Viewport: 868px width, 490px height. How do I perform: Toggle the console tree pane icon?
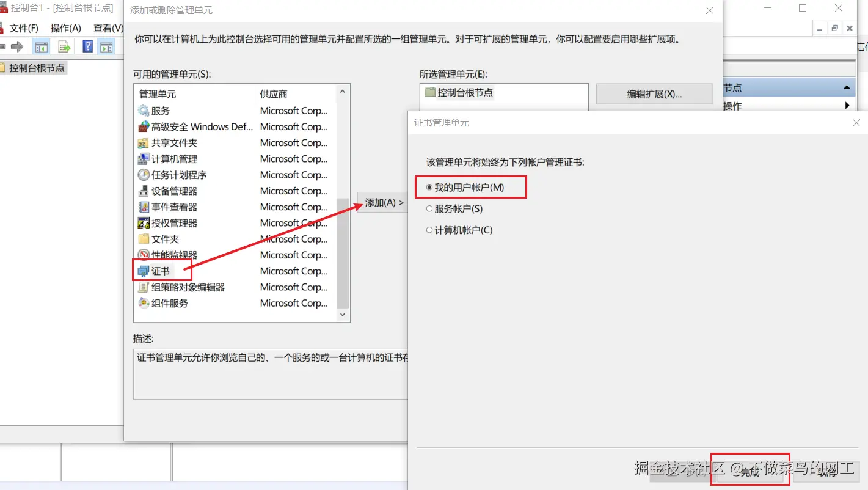40,46
